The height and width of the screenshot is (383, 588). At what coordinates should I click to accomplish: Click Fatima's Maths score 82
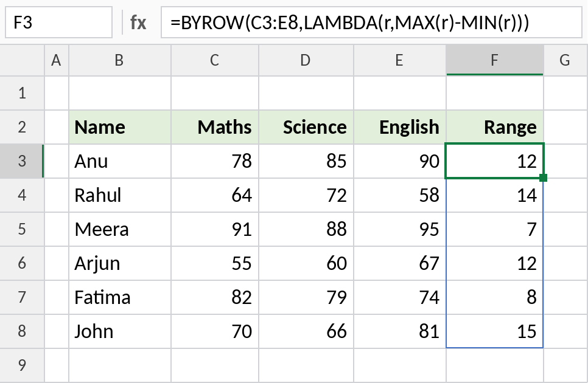[x=215, y=297]
